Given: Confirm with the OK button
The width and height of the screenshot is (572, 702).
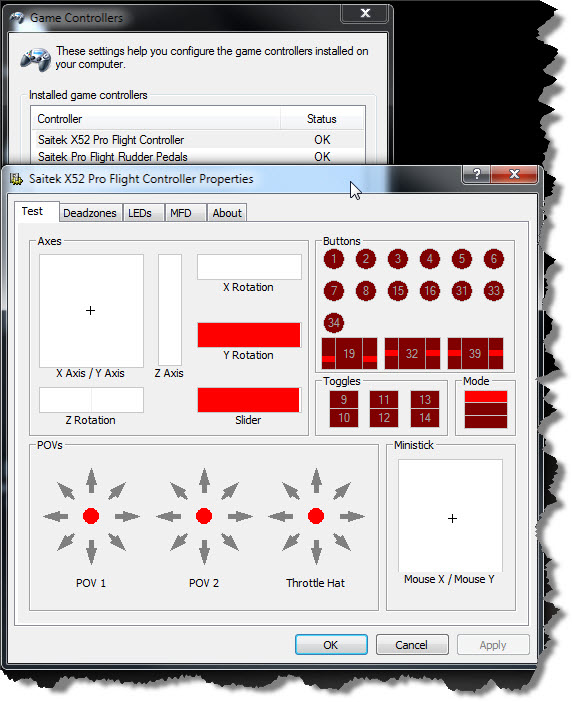Looking at the screenshot, I should (x=331, y=645).
